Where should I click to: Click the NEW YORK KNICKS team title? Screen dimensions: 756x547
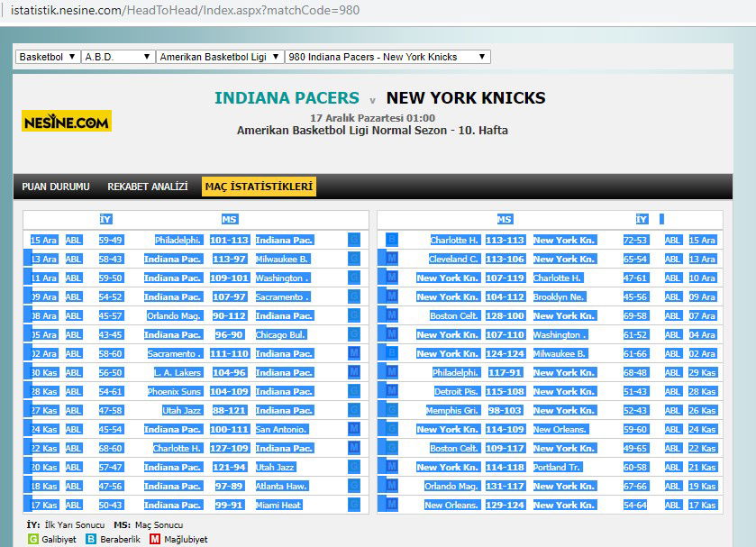[x=466, y=98]
